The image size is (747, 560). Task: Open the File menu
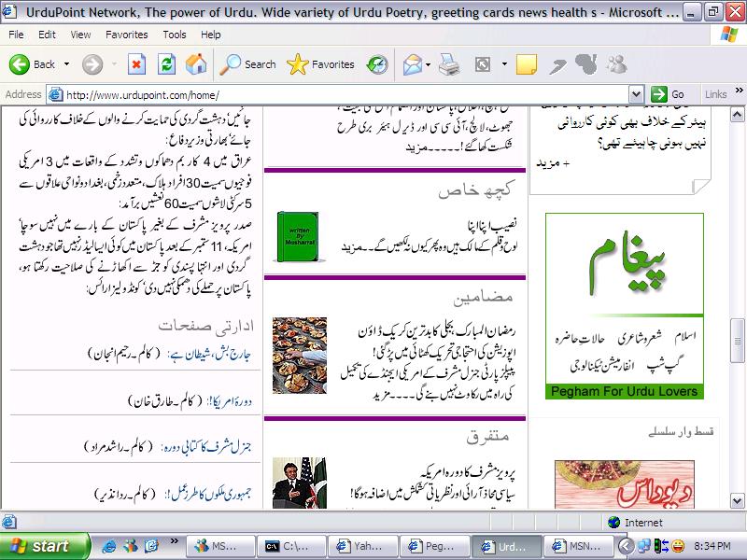16,35
